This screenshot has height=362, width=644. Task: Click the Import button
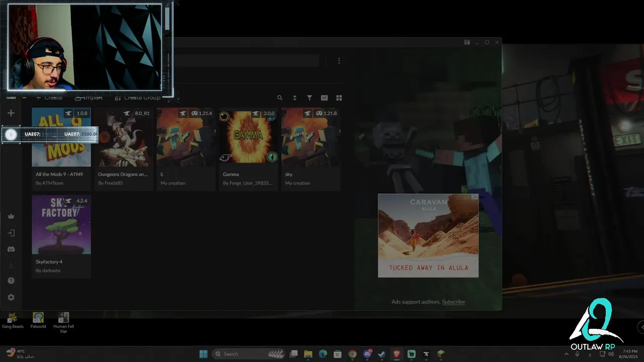[89, 98]
